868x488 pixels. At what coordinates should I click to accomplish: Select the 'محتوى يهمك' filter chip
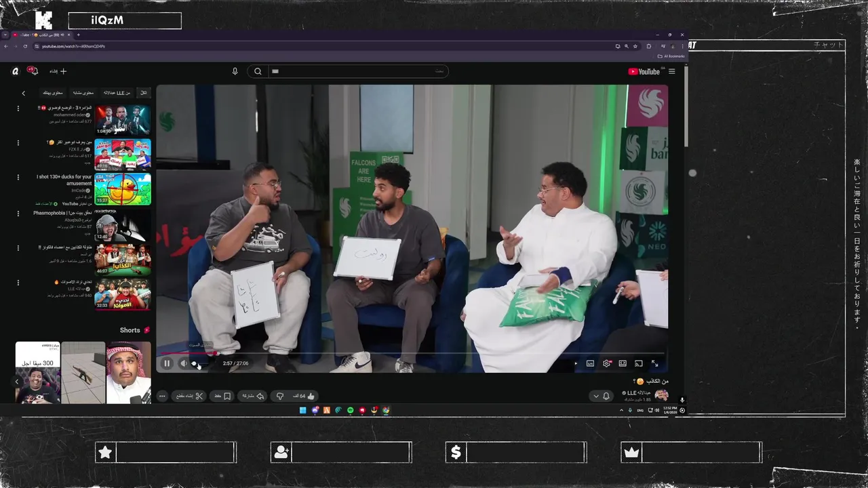pos(53,93)
